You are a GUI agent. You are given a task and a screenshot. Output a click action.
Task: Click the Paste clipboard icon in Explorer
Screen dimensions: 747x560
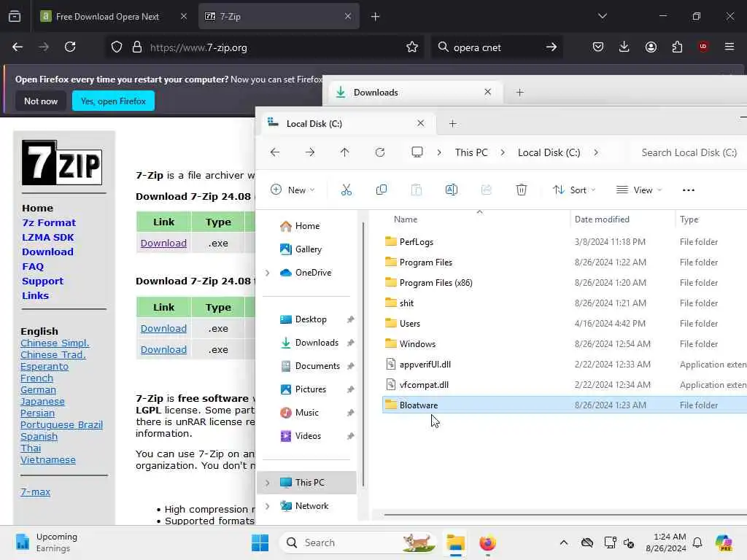pos(417,190)
